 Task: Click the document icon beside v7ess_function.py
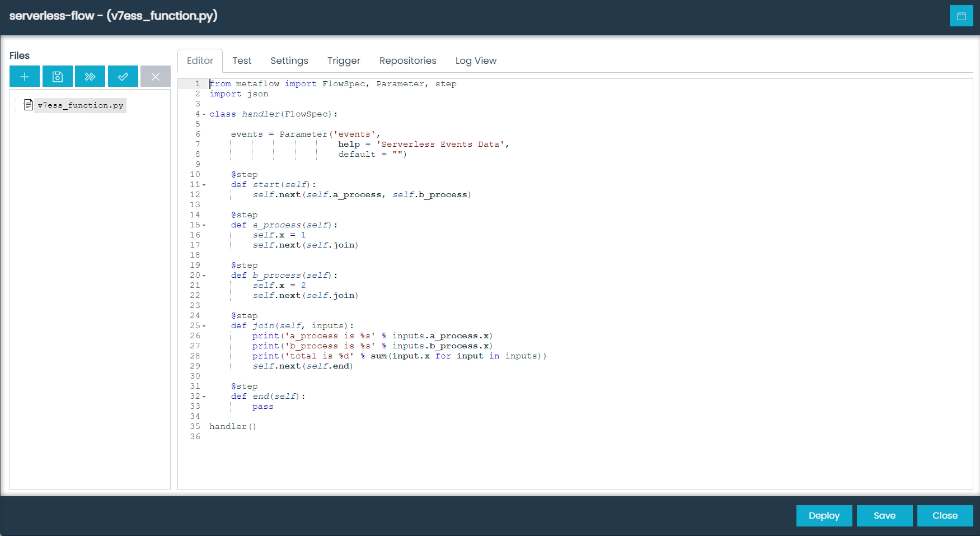pos(28,105)
